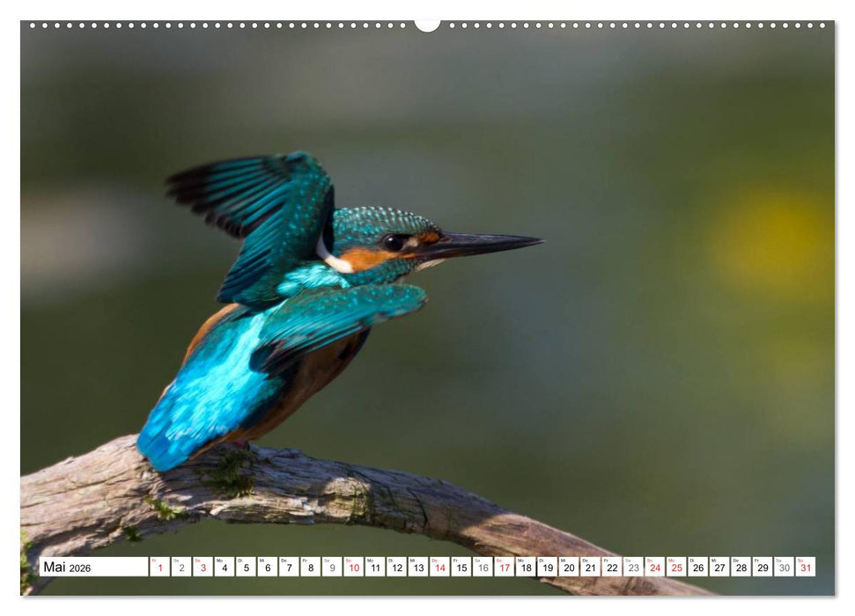Click the Sunday 3 date cell

click(x=203, y=568)
